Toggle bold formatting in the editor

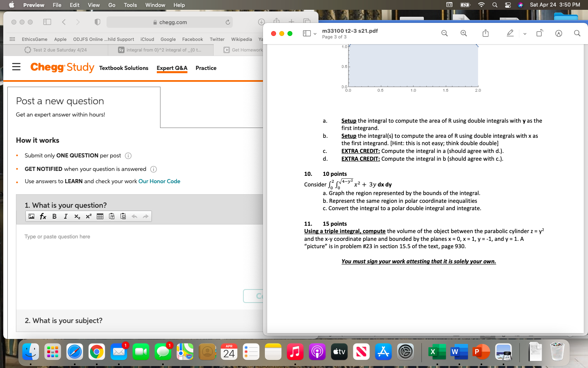pyautogui.click(x=54, y=216)
